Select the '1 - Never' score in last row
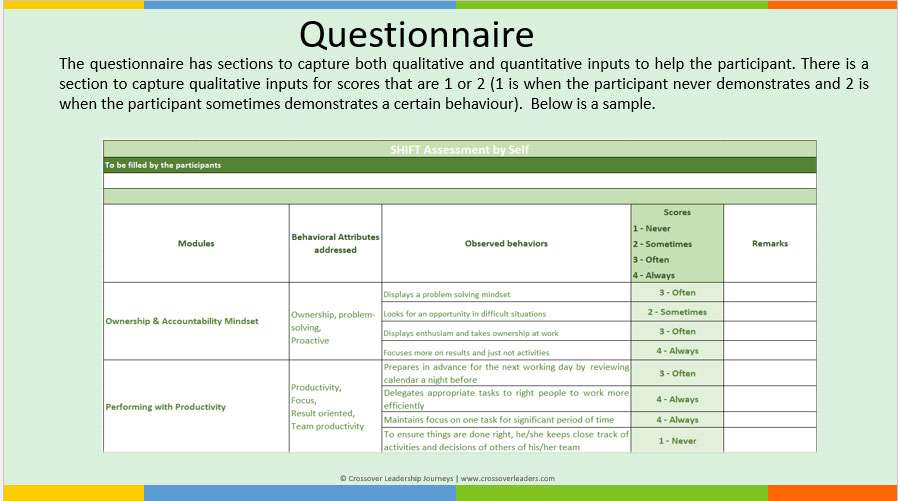The height and width of the screenshot is (501, 898). [x=677, y=440]
